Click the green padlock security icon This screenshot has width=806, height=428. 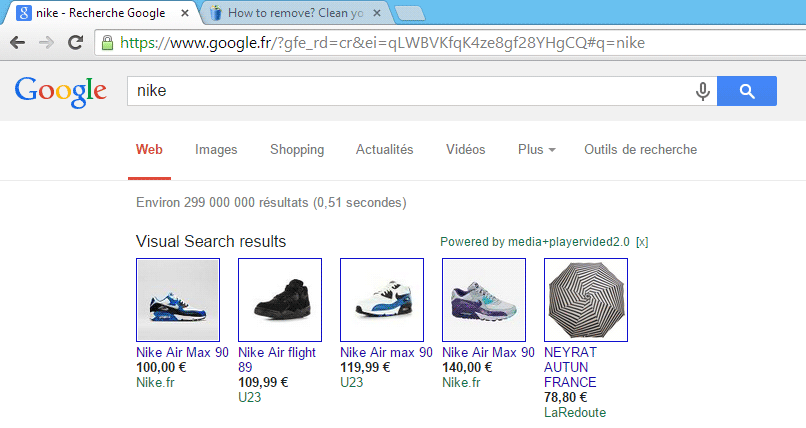(107, 43)
